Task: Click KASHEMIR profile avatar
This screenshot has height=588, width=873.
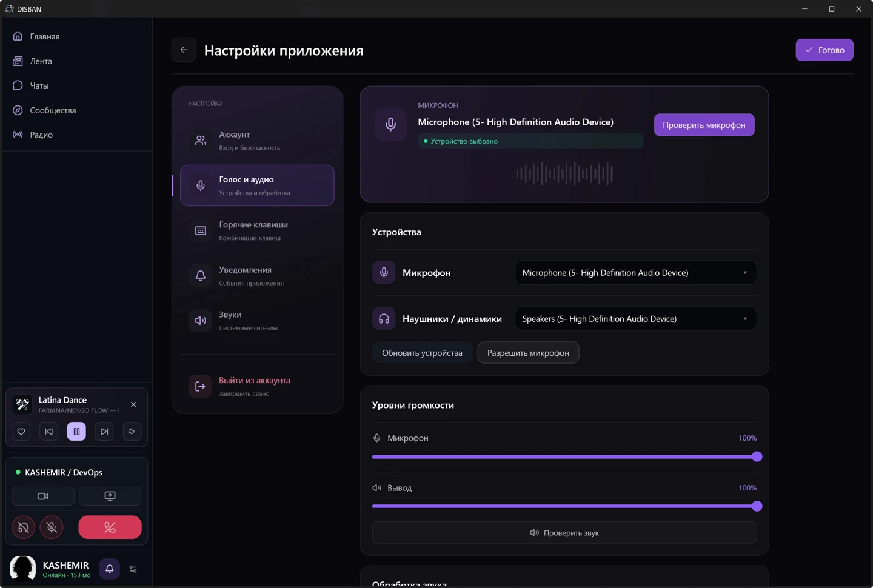Action: tap(23, 569)
